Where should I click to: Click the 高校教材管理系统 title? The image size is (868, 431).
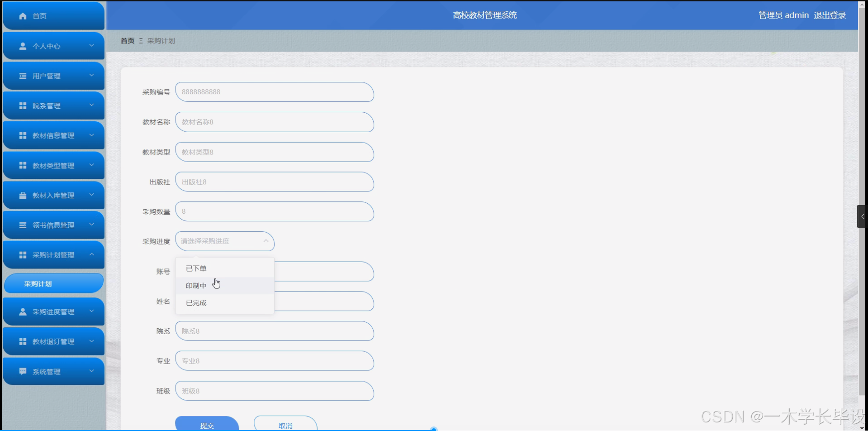[x=485, y=15]
